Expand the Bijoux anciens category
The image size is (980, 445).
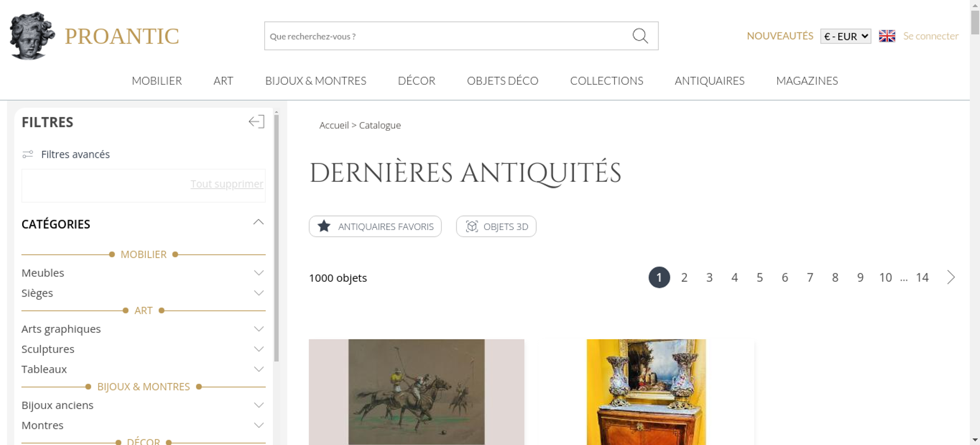pos(143,405)
